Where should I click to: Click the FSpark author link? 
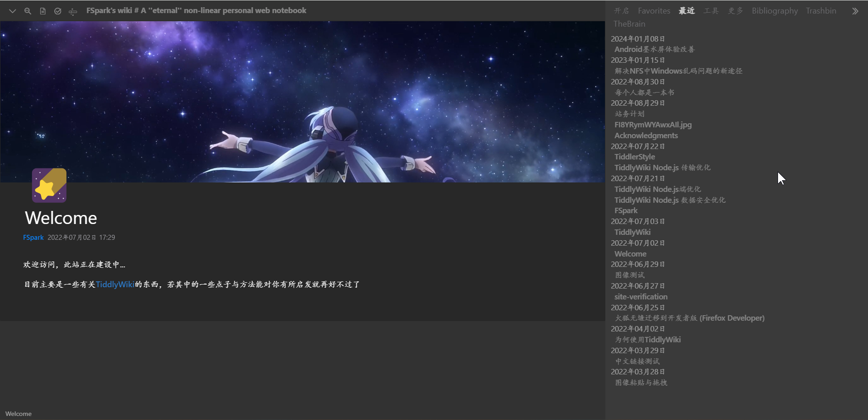[33, 238]
